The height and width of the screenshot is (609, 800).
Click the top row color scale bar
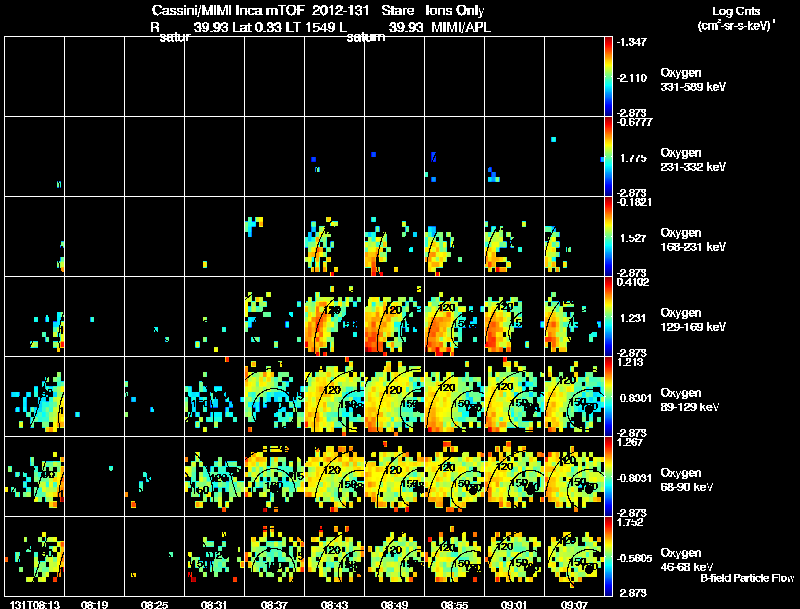(608, 77)
